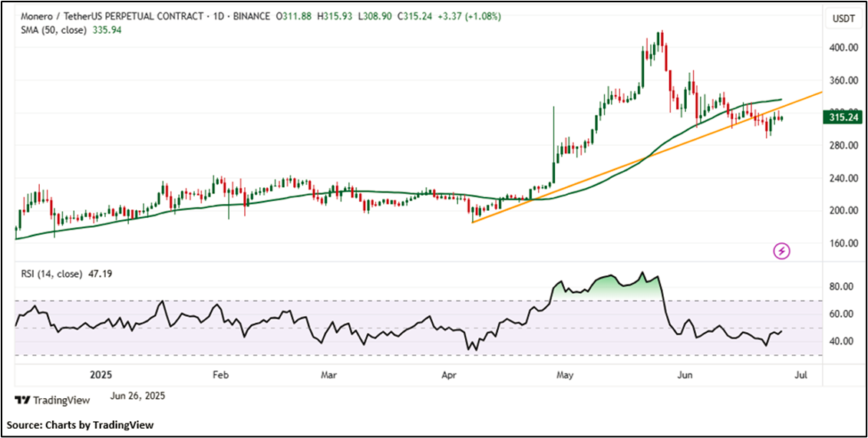Click the RSI 80.00 axis label
Screen dimensions: 868x438
(x=841, y=287)
